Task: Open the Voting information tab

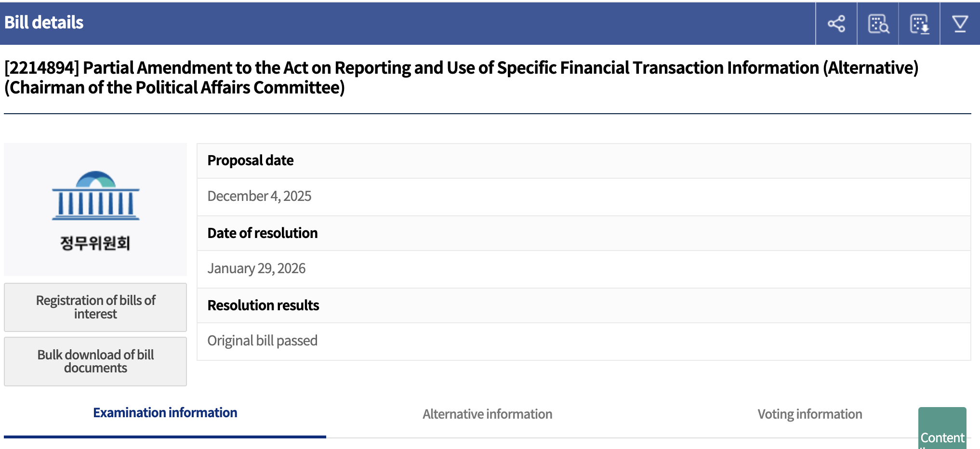Action: 809,414
